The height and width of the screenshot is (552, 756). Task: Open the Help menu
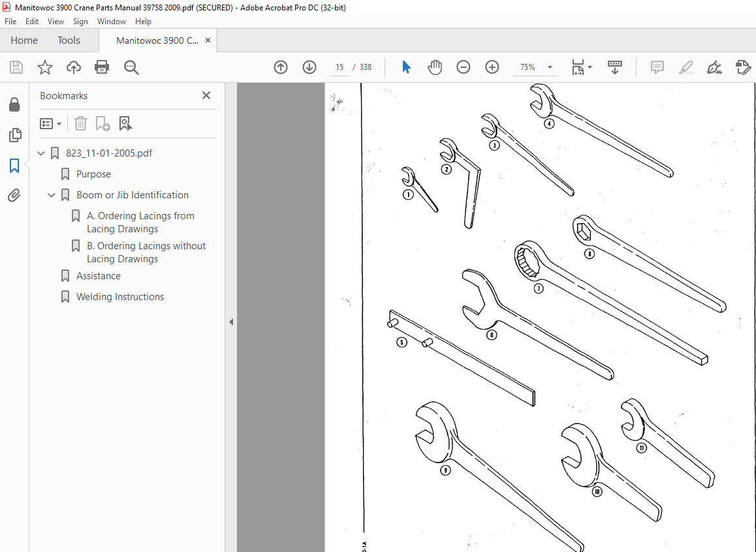[143, 21]
